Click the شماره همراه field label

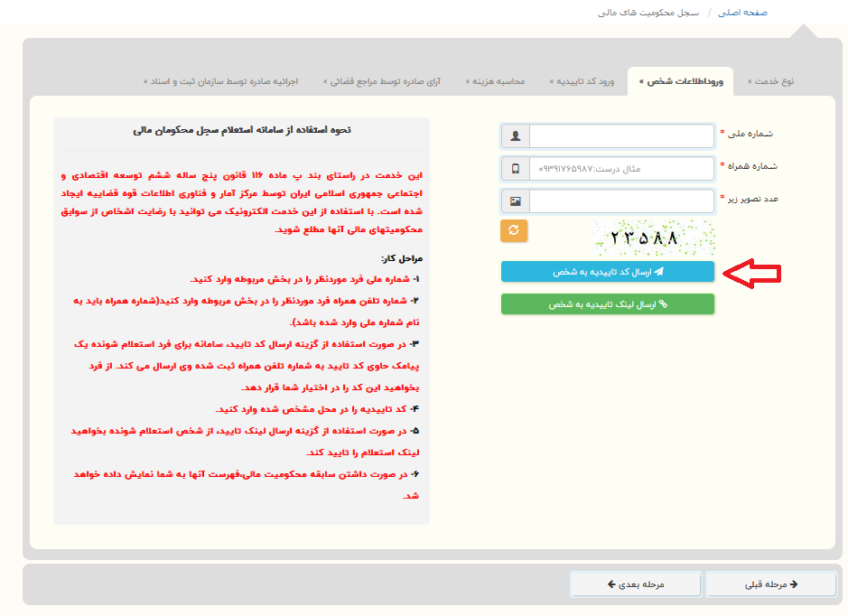(752, 166)
